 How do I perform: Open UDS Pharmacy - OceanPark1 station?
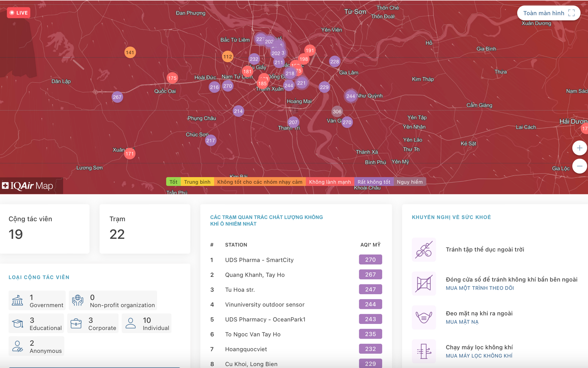(296, 319)
